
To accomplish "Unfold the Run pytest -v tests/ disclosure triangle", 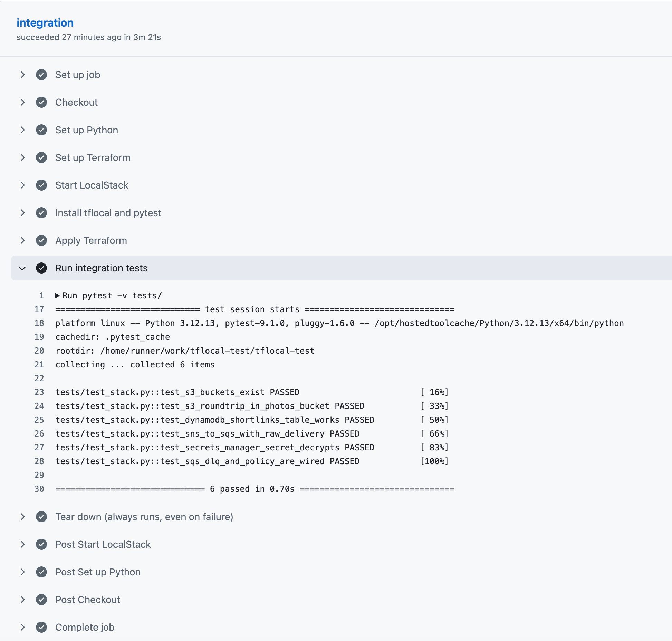I will click(57, 296).
